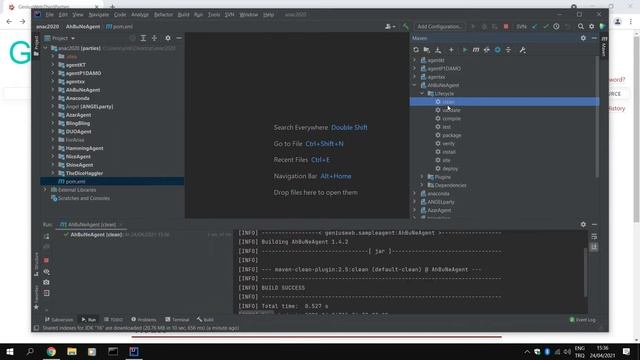Image resolution: width=640 pixels, height=360 pixels.
Task: Open IDE settings gear in main toolbar
Action: tap(591, 27)
